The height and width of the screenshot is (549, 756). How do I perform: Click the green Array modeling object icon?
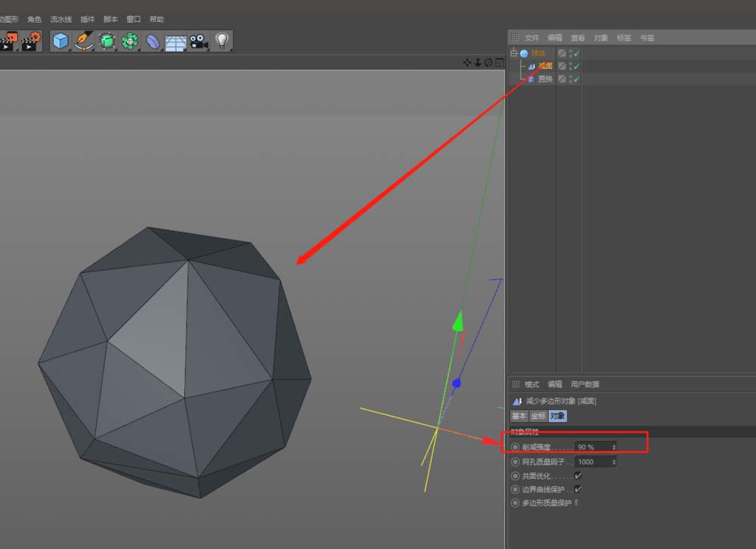tap(130, 41)
